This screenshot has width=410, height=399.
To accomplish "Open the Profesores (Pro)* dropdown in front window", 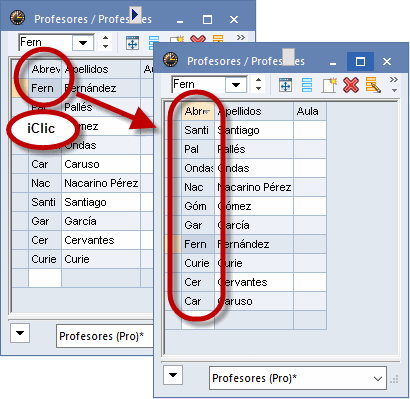I will [x=298, y=378].
